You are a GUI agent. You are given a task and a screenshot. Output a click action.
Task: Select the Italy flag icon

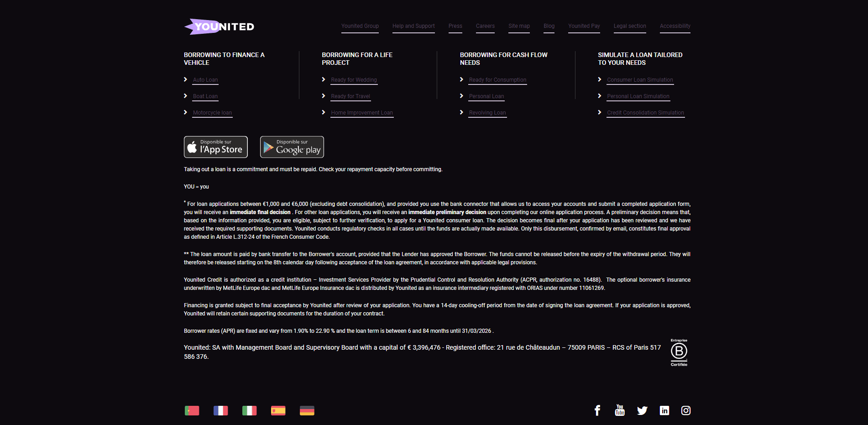point(250,410)
